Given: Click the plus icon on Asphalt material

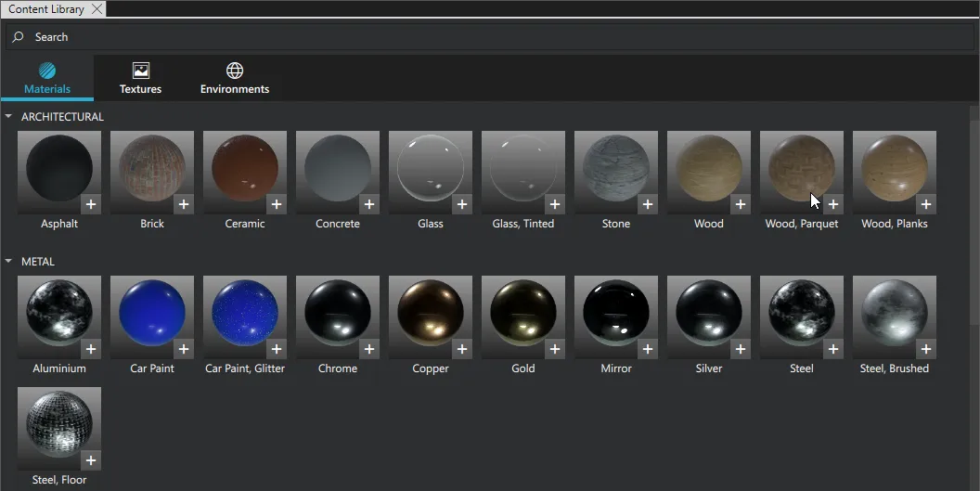Looking at the screenshot, I should [91, 204].
